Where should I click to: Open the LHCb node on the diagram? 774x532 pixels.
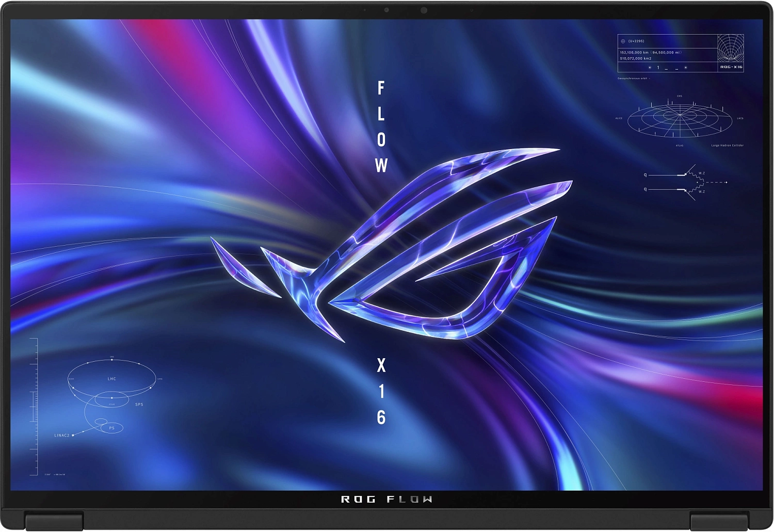point(739,118)
